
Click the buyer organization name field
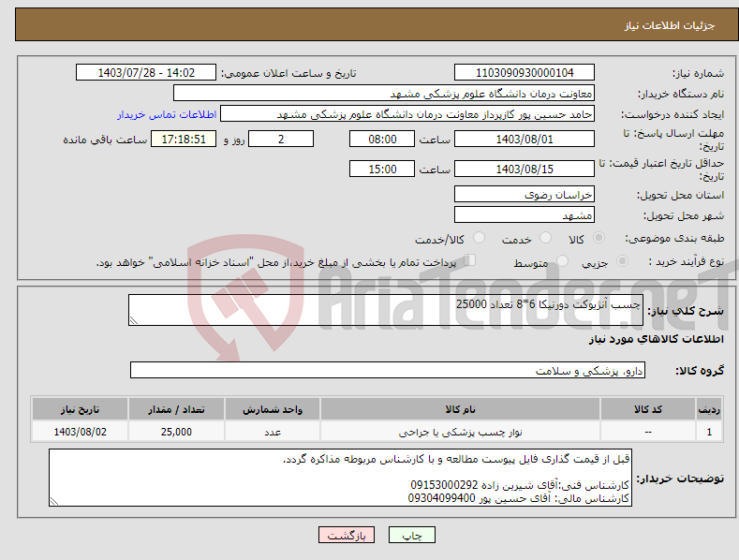click(x=384, y=94)
